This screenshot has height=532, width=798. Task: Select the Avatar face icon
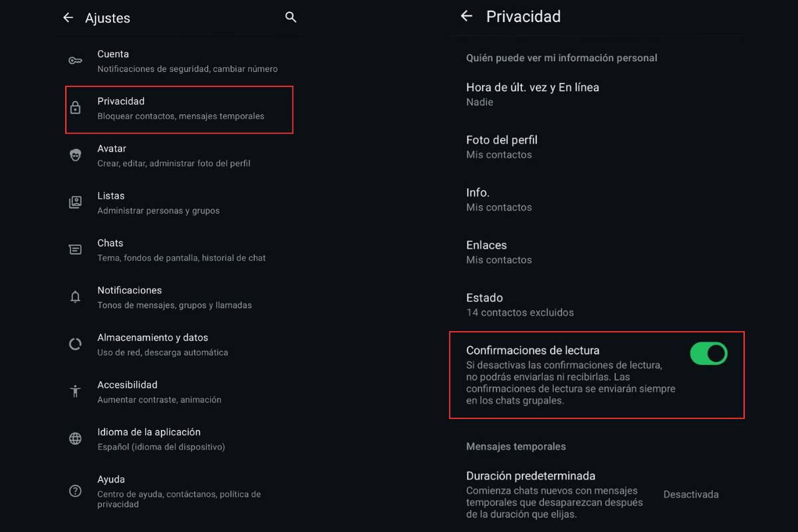pos(75,154)
